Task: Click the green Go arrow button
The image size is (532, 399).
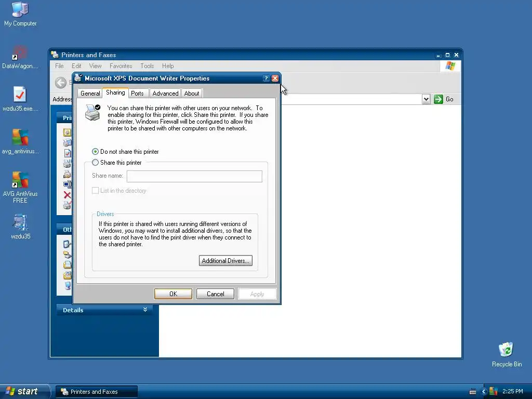Action: pyautogui.click(x=438, y=99)
